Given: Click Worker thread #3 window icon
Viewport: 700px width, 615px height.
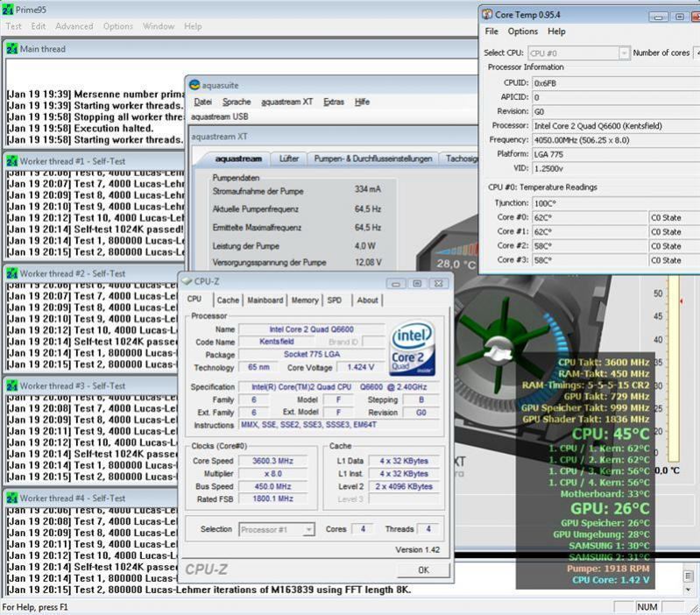Looking at the screenshot, I should point(12,385).
